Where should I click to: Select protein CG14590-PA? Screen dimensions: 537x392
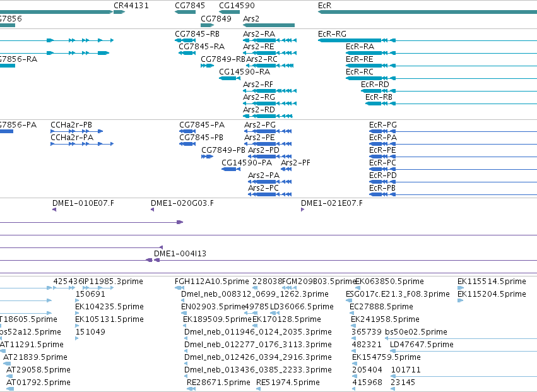pos(247,163)
